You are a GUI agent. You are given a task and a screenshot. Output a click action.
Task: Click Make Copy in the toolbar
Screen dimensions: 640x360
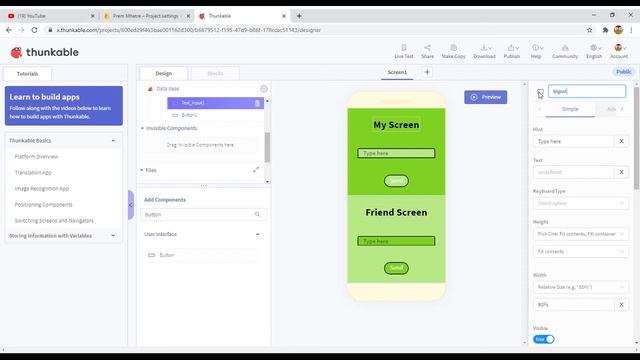click(453, 51)
